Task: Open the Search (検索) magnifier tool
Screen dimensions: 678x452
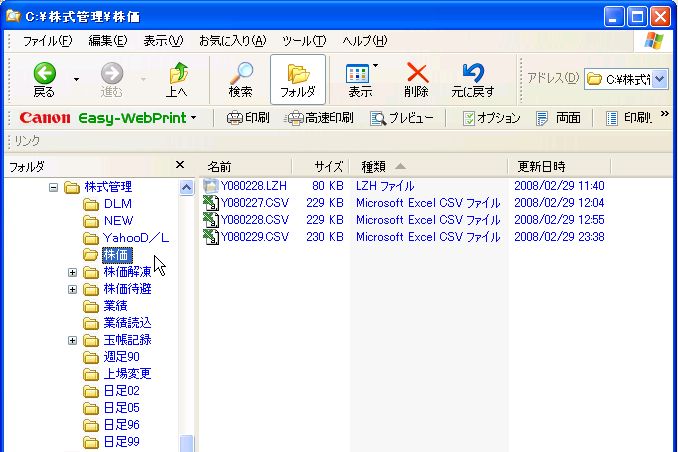Action: click(x=240, y=73)
